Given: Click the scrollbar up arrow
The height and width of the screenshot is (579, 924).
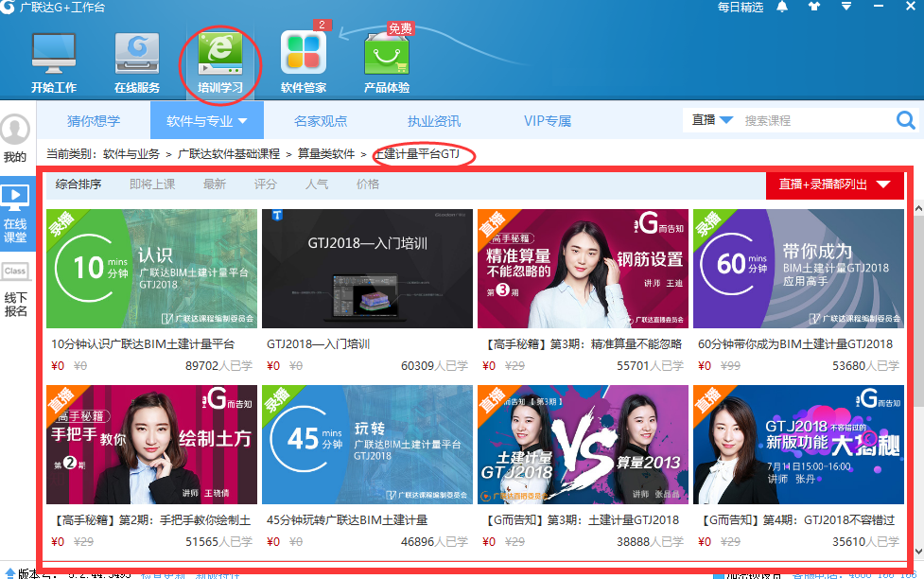Looking at the screenshot, I should (918, 209).
